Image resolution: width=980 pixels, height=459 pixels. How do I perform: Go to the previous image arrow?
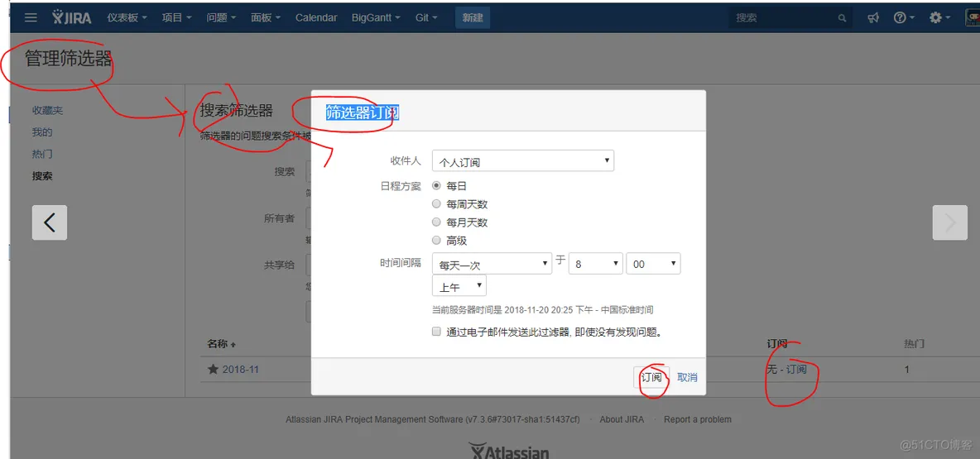pyautogui.click(x=50, y=222)
